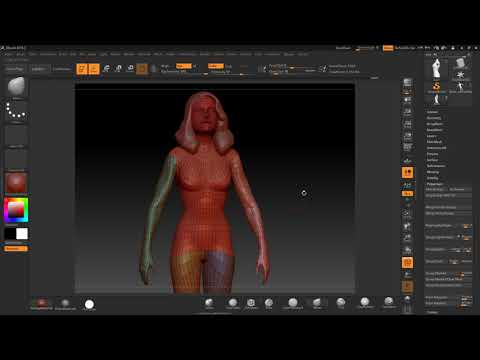Viewport: 480px width, 360px height.
Task: Toggle the orange PolyF polyframe button
Action: 407,262
